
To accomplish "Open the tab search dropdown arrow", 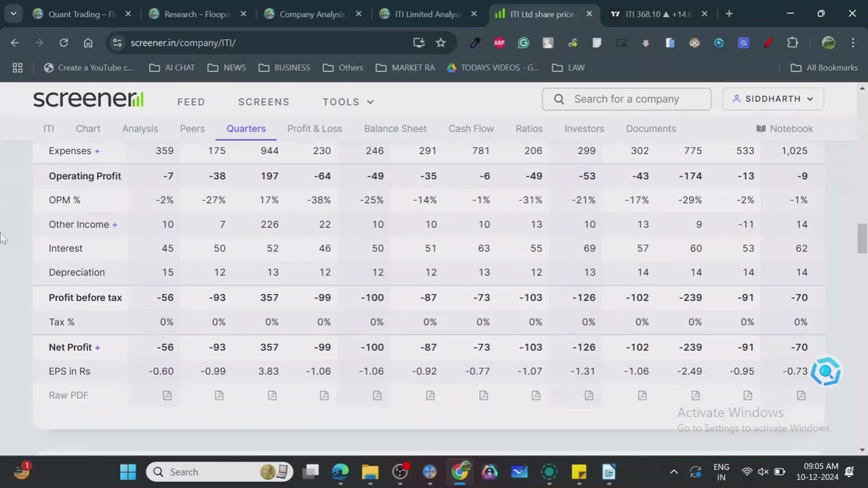I will (13, 14).
